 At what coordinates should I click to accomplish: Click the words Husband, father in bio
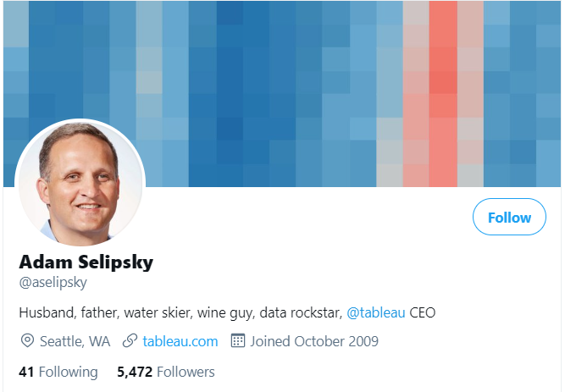[69, 312]
